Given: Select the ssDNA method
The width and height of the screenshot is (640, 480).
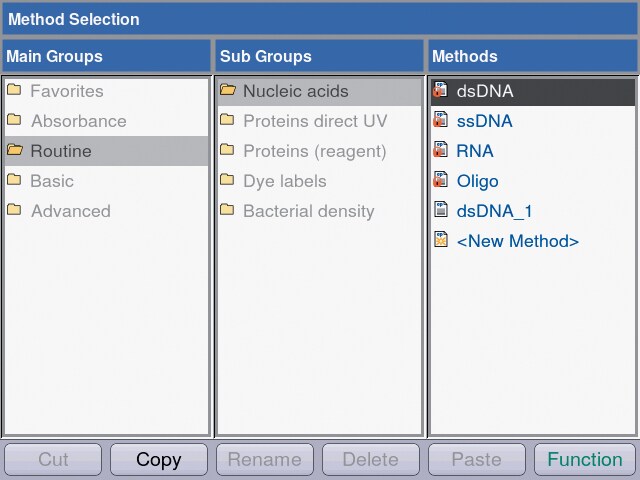Looking at the screenshot, I should 533,121.
